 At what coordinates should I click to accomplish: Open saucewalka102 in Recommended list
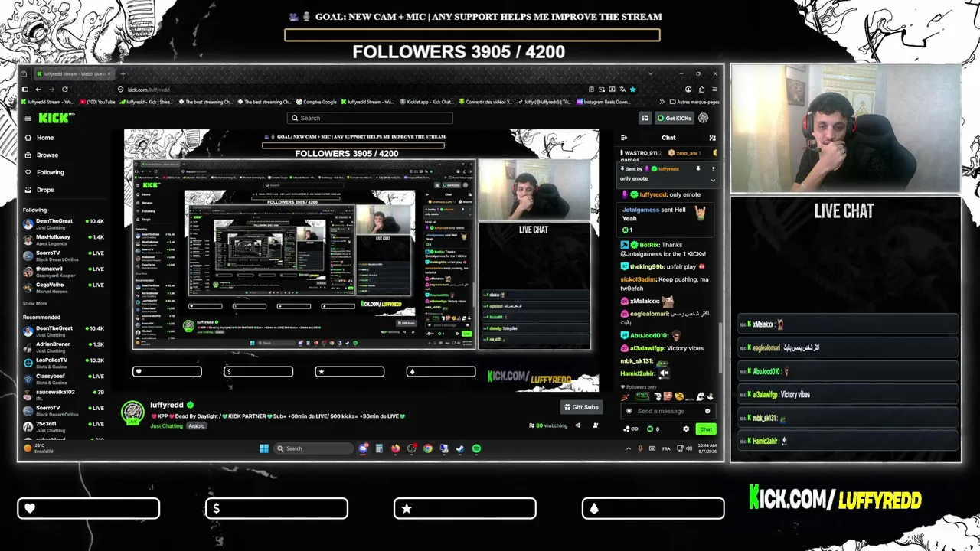(x=63, y=396)
